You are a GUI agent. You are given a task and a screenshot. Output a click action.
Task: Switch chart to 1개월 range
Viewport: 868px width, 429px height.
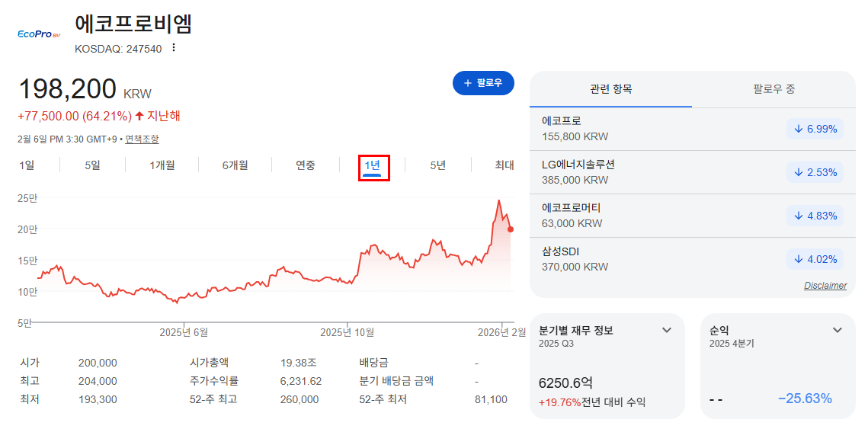pos(162,165)
